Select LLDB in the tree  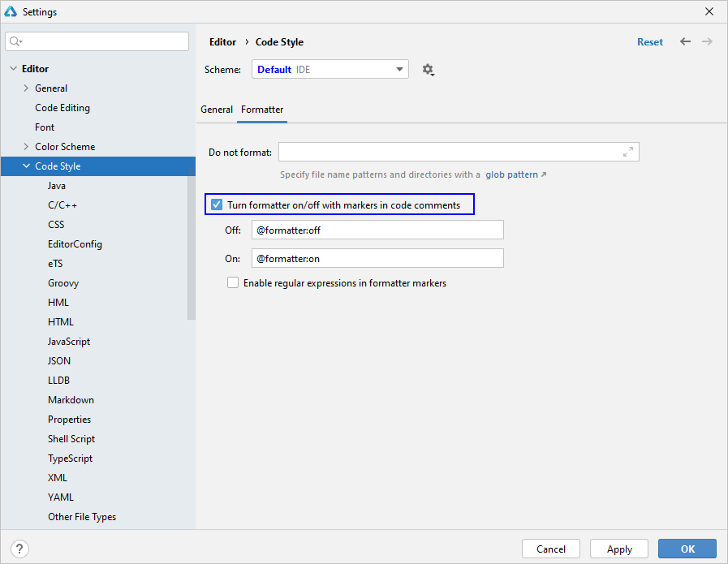pos(58,381)
